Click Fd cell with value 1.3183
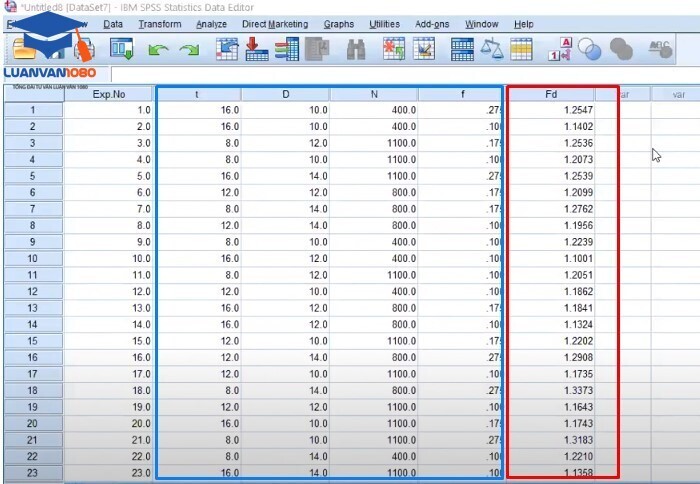Image resolution: width=700 pixels, height=484 pixels. [552, 440]
